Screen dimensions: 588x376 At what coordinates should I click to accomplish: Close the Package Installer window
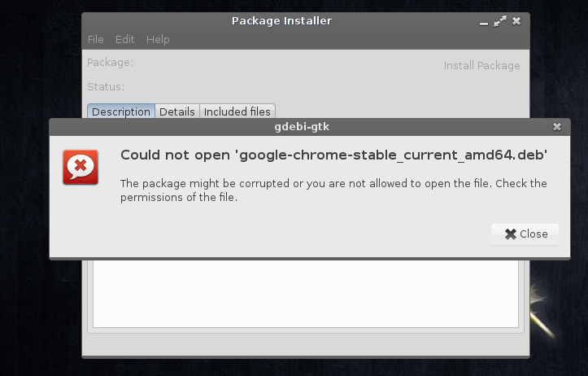click(x=516, y=22)
